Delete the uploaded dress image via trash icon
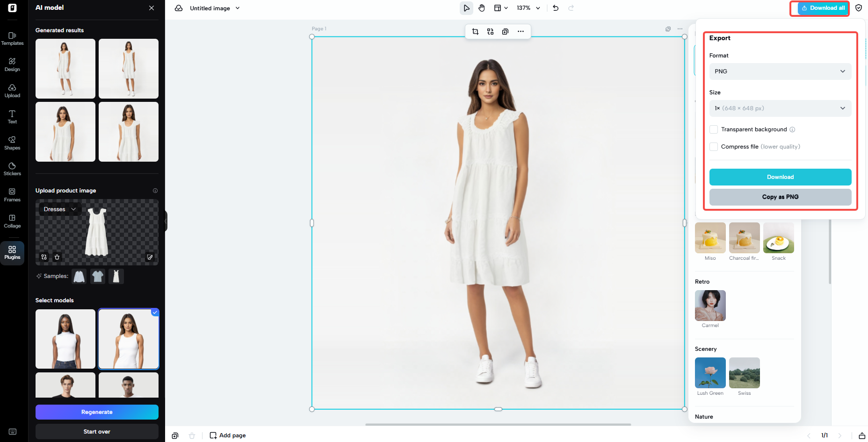 [x=57, y=257]
